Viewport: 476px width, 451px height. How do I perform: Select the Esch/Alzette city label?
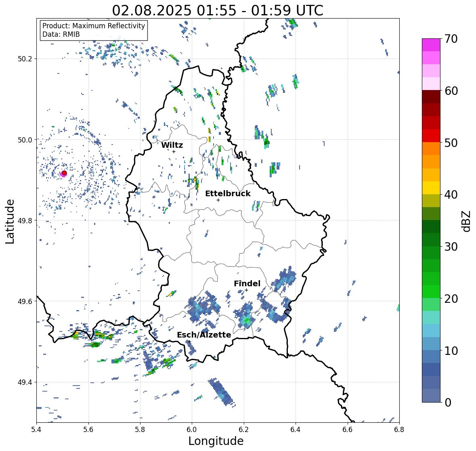click(x=204, y=335)
